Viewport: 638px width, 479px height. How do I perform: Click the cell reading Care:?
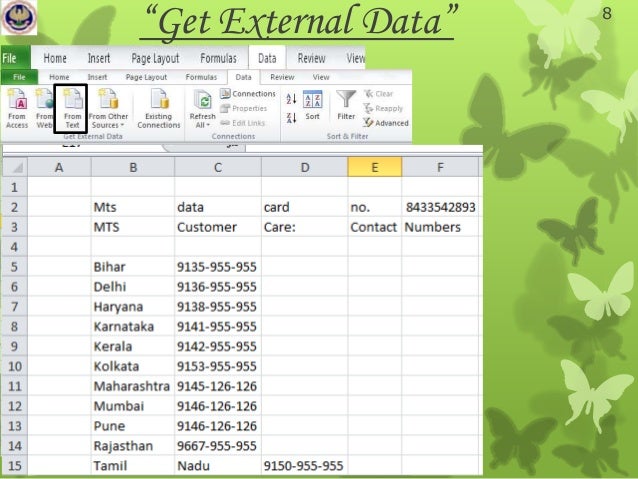click(x=304, y=227)
